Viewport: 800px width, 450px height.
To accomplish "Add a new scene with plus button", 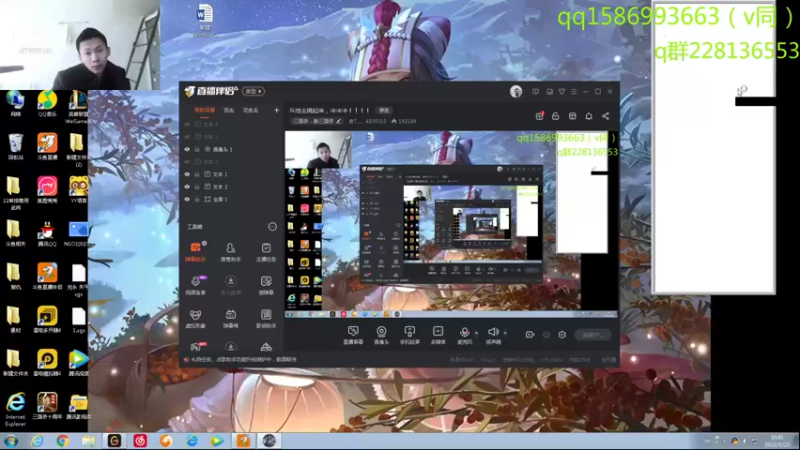I will [277, 110].
